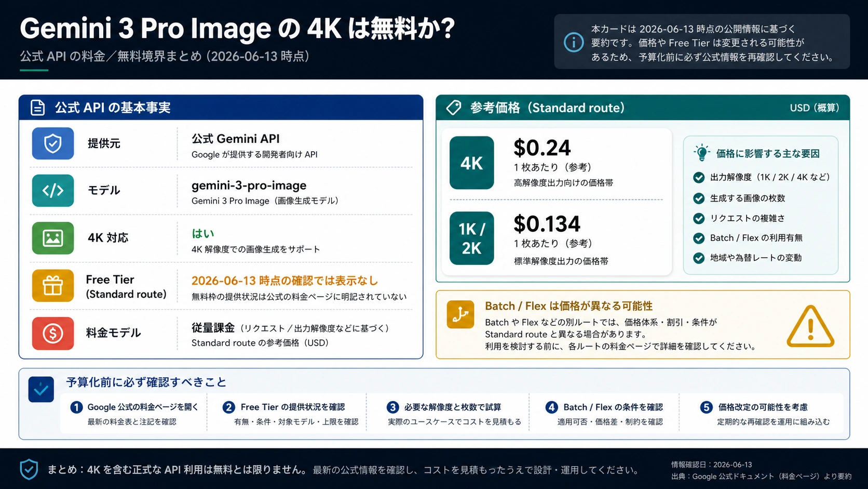Click the 1K / 2K resolution badge
Image resolution: width=868 pixels, height=489 pixels.
[471, 239]
